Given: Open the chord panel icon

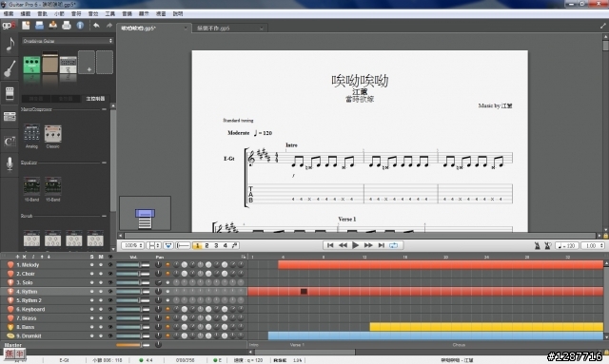Looking at the screenshot, I should tap(10, 142).
